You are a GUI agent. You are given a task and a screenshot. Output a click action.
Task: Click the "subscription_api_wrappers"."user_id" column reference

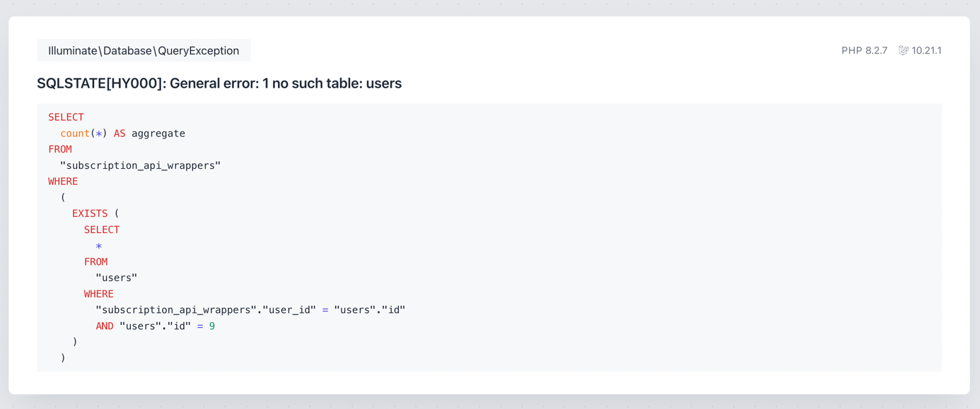206,310
